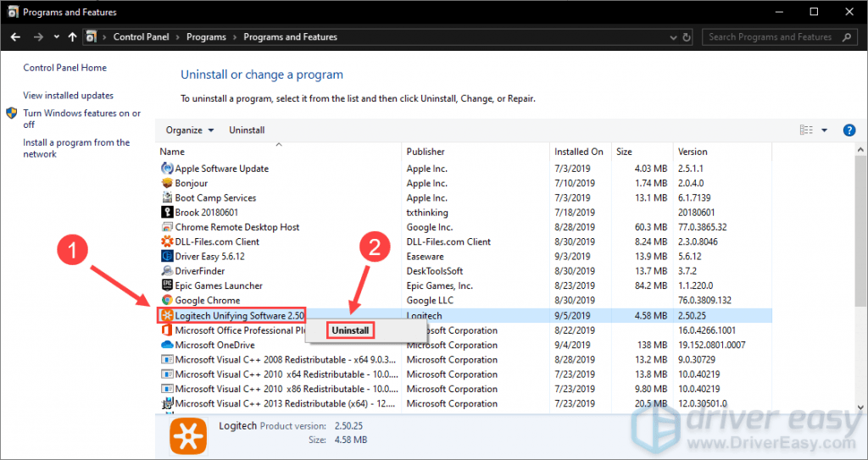Click the Search Programs and Features box

(x=770, y=37)
